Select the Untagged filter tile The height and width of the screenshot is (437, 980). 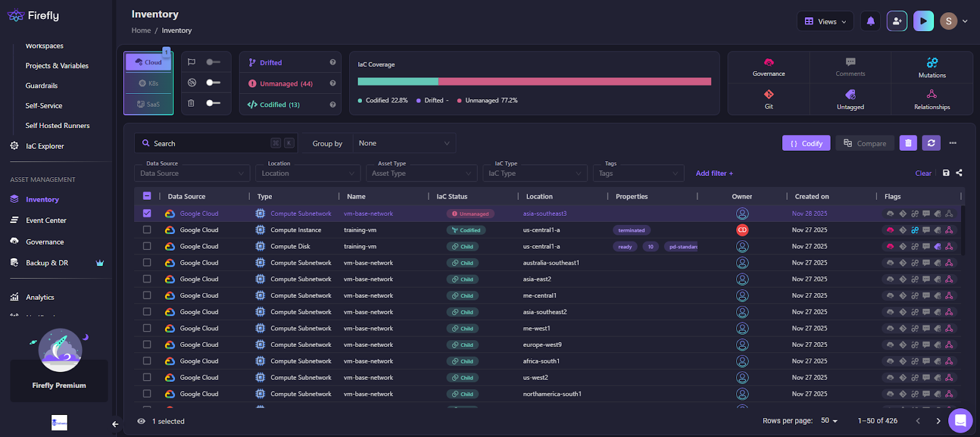point(850,99)
